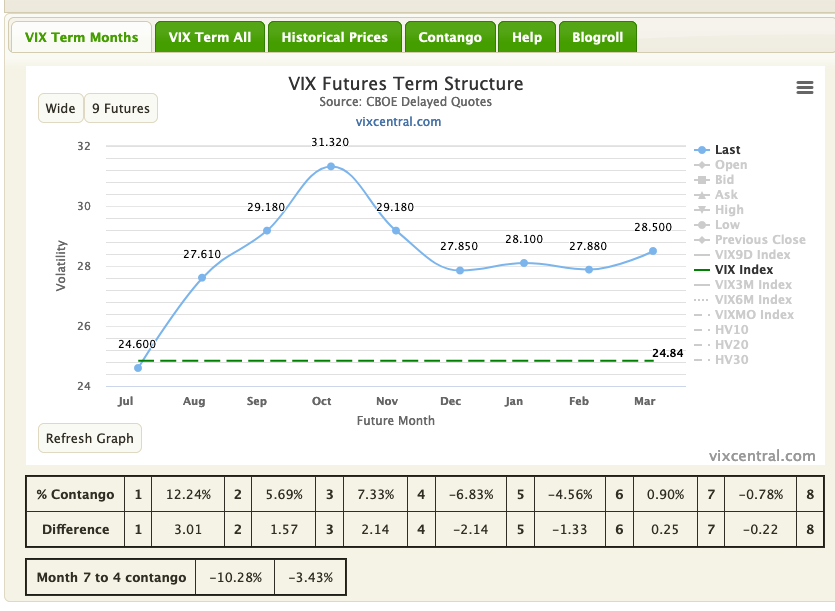Click the Oct 31.320 data point
This screenshot has width=835, height=611.
[331, 166]
